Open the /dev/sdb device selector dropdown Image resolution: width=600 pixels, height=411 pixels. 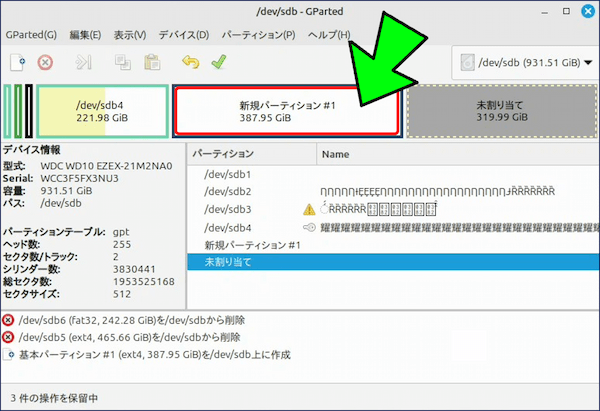(x=521, y=62)
